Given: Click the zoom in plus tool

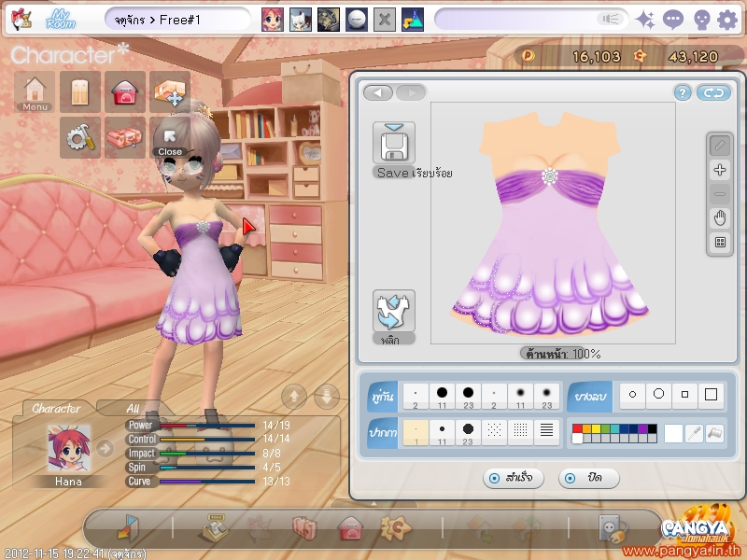Looking at the screenshot, I should point(720,170).
